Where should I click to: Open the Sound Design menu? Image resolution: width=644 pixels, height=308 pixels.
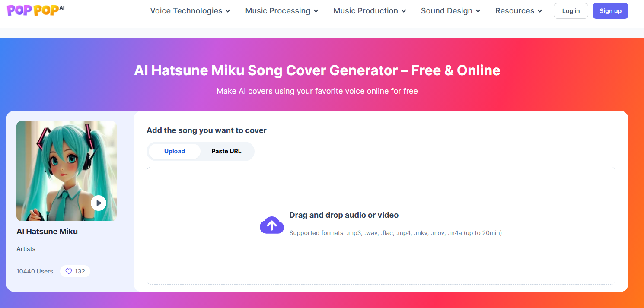click(x=450, y=11)
